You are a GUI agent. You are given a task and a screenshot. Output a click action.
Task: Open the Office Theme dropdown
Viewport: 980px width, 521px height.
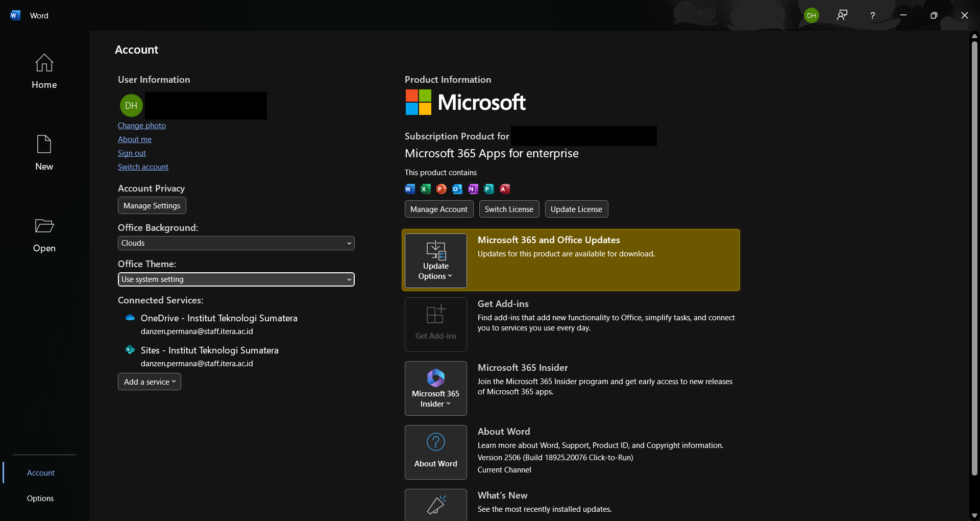pos(236,279)
